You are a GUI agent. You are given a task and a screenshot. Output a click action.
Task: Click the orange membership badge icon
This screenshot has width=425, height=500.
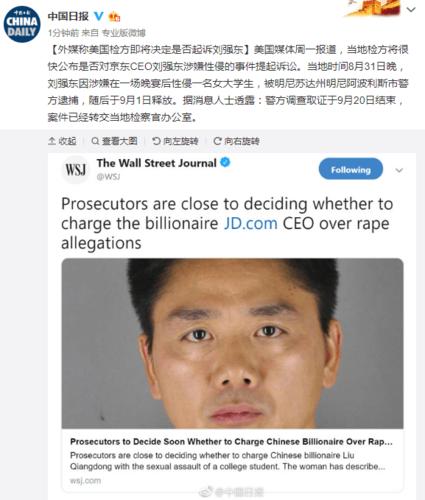coord(114,16)
